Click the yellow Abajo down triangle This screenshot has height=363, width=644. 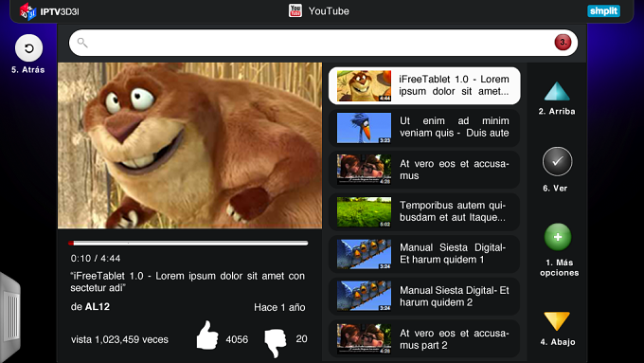557,320
